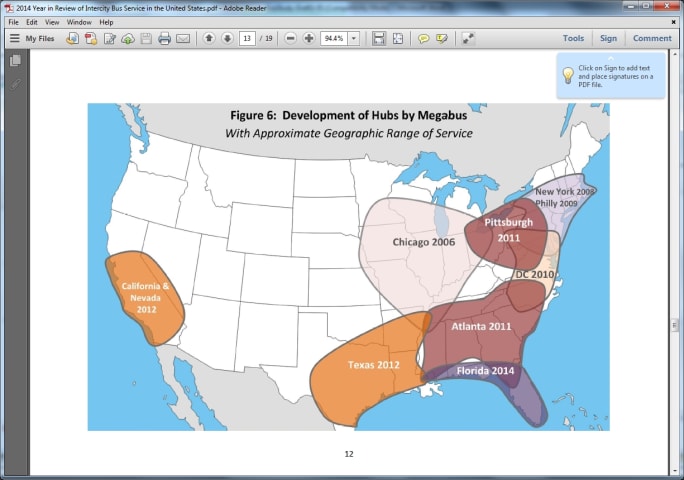Open the Window menu

click(x=79, y=22)
